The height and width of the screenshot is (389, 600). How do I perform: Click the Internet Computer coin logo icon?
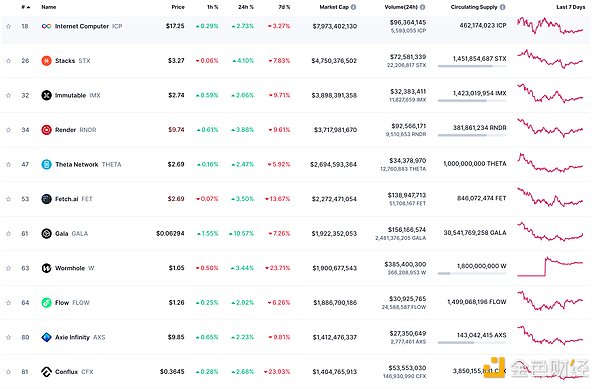click(x=46, y=26)
